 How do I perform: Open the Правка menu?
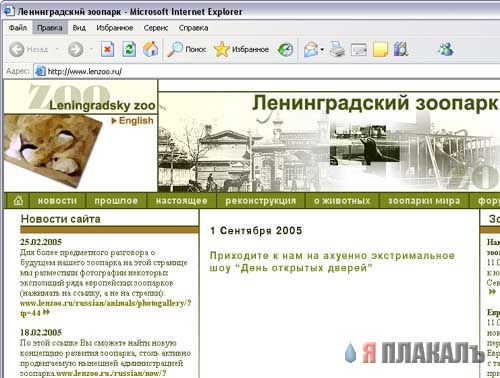(x=50, y=28)
